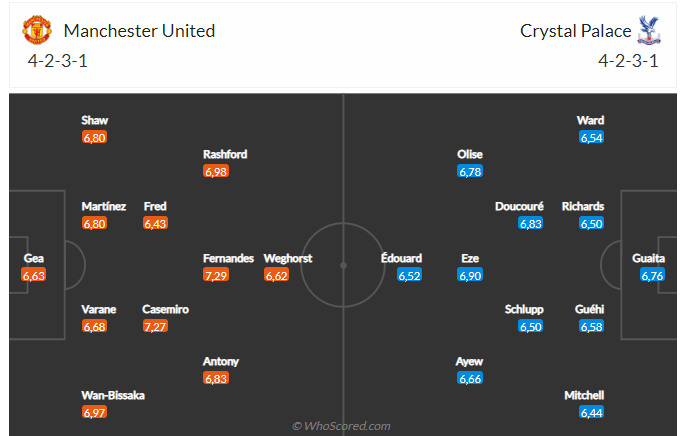The width and height of the screenshot is (681, 436).
Task: Select Rashford's 6,98 rating badge
Action: pyautogui.click(x=216, y=171)
